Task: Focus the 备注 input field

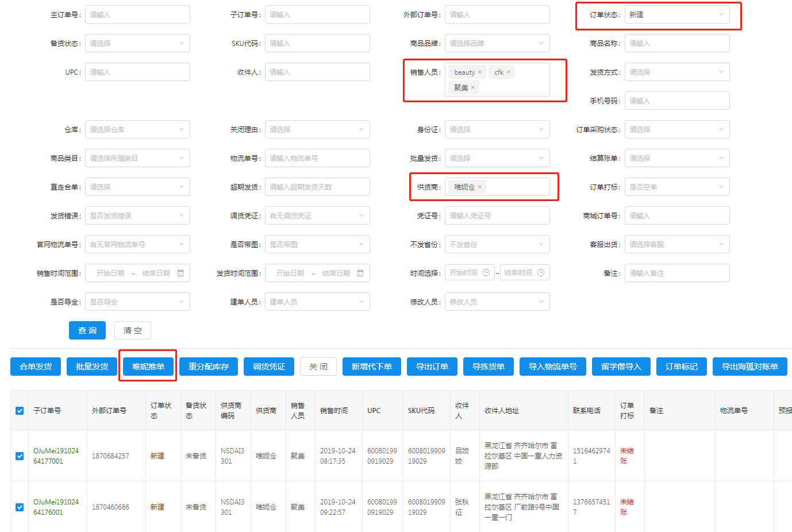Action: [677, 273]
